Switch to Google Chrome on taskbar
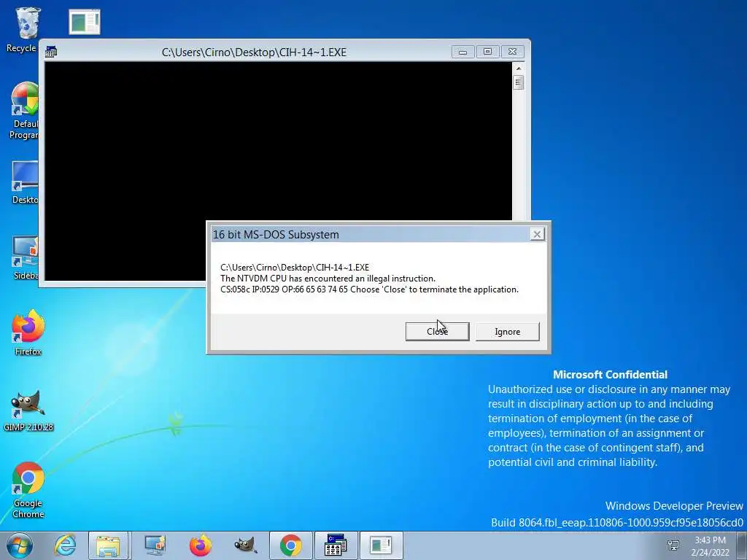The width and height of the screenshot is (747, 560). coord(290,545)
